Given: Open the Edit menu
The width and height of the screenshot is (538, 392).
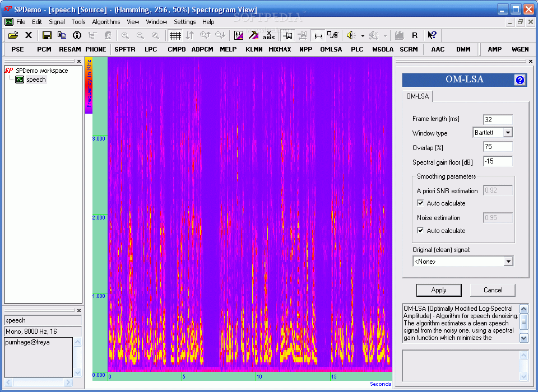Looking at the screenshot, I should (x=37, y=22).
